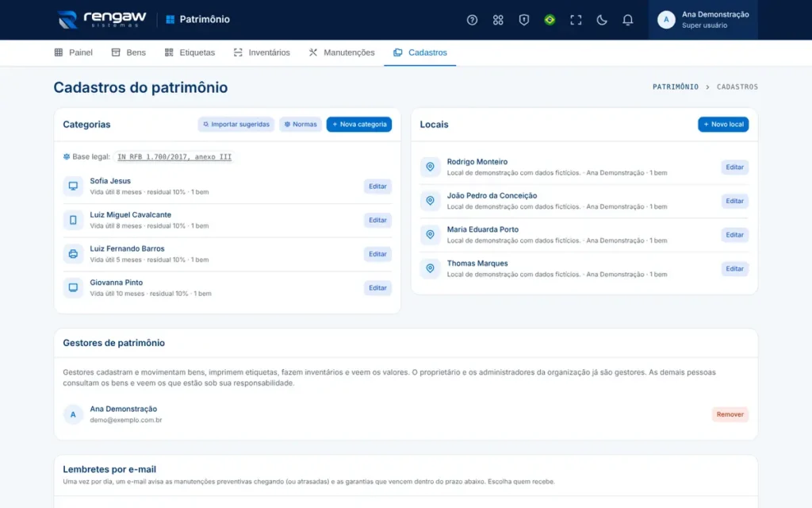Screen dimensions: 812x508
Task: Toggle fullscreen mode icon
Action: (x=576, y=20)
